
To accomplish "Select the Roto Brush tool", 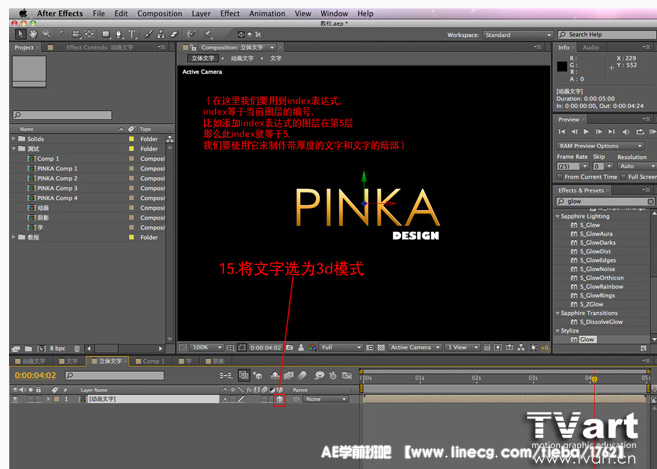I will pyautogui.click(x=191, y=34).
